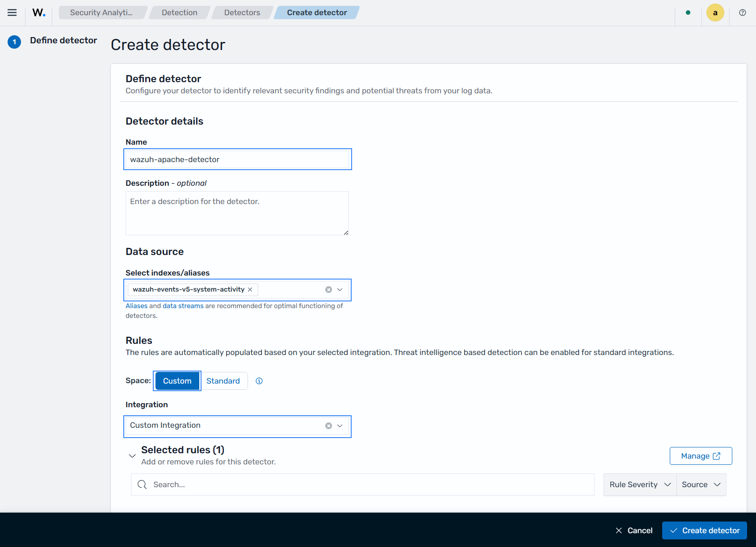Click the Custom Integration value text
Viewport: 756px width, 547px height.
165,425
